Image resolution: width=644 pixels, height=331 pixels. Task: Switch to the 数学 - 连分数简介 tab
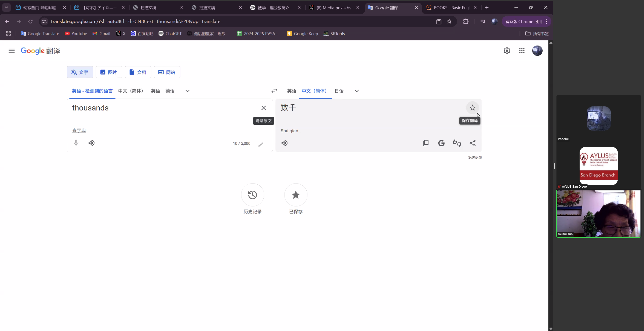point(273,8)
